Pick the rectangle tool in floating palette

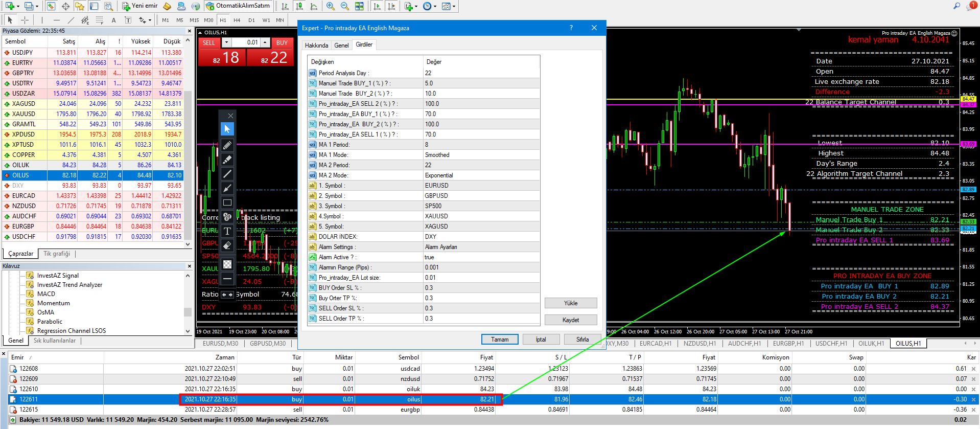(227, 202)
